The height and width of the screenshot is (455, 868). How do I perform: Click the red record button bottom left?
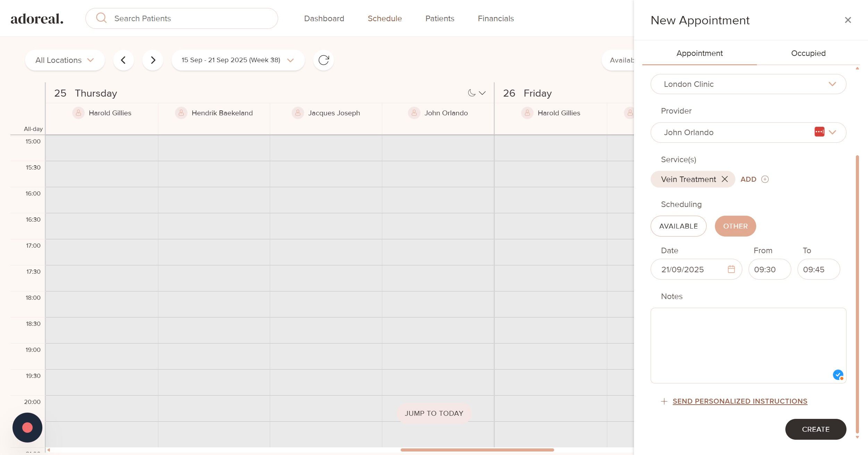click(27, 427)
